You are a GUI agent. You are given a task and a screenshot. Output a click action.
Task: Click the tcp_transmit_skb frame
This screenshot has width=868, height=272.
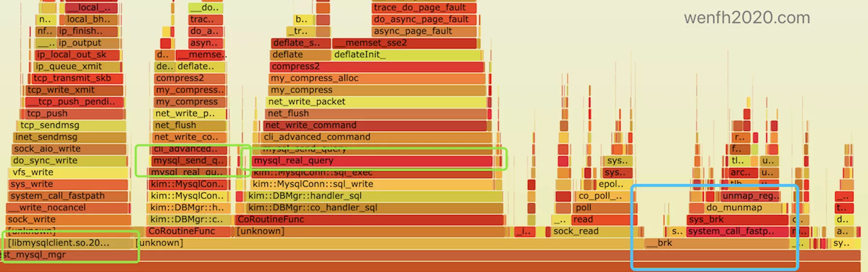[x=77, y=78]
